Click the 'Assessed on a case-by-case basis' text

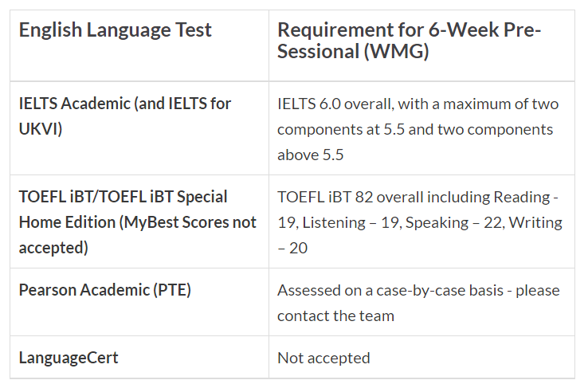click(390, 291)
